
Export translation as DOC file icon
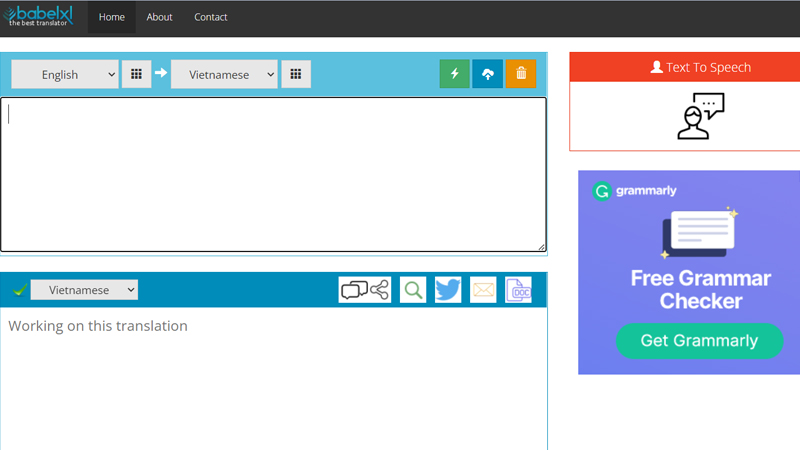coord(518,290)
